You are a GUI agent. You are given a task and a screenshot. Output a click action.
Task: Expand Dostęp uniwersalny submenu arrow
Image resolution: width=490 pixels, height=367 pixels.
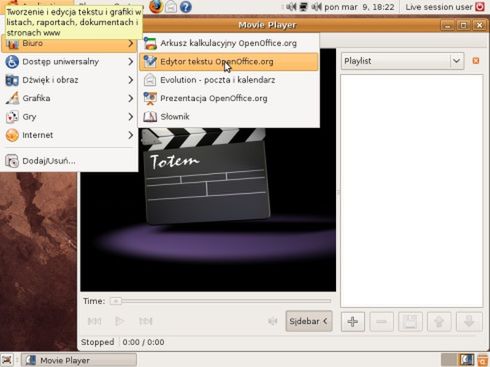pos(130,62)
